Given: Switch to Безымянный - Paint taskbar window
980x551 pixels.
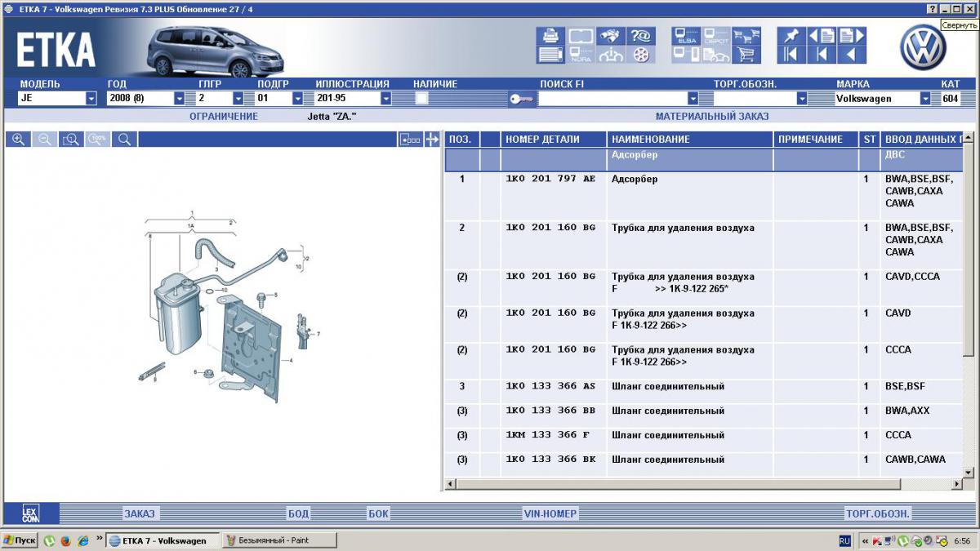Looking at the screenshot, I should tap(278, 540).
